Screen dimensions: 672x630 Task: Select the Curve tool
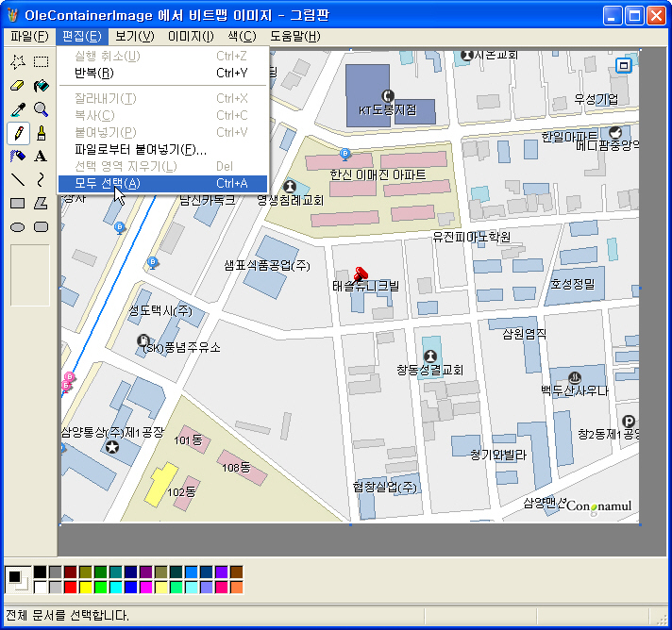point(42,179)
